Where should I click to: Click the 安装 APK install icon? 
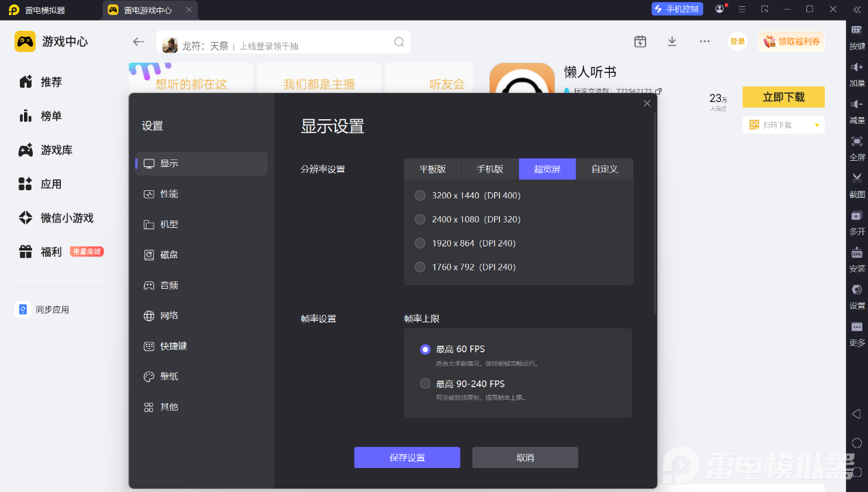857,253
